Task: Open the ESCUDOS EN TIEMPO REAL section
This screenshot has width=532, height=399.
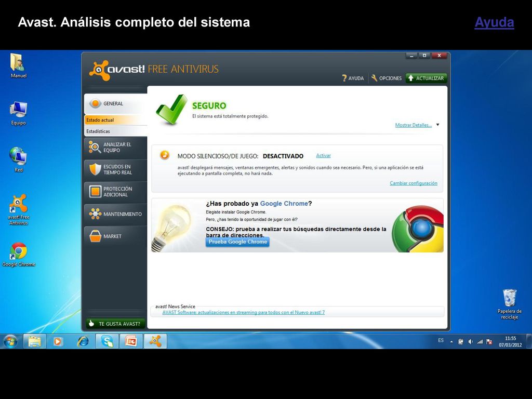Action: point(116,170)
